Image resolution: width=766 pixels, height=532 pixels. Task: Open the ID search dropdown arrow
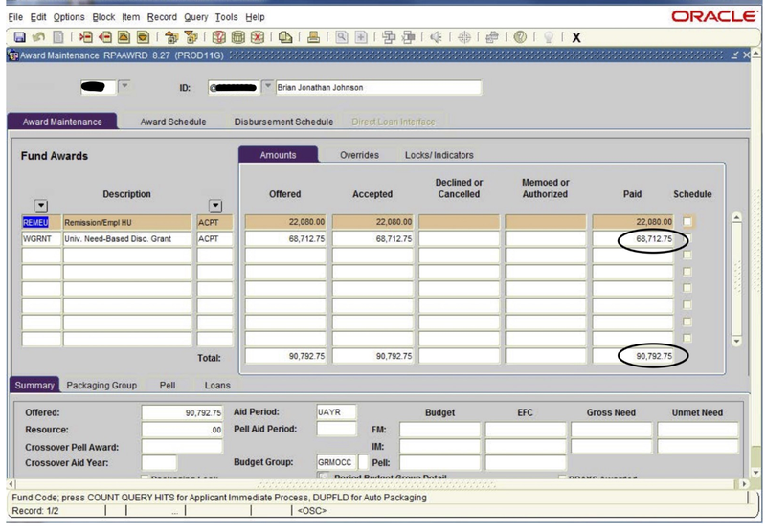(268, 87)
